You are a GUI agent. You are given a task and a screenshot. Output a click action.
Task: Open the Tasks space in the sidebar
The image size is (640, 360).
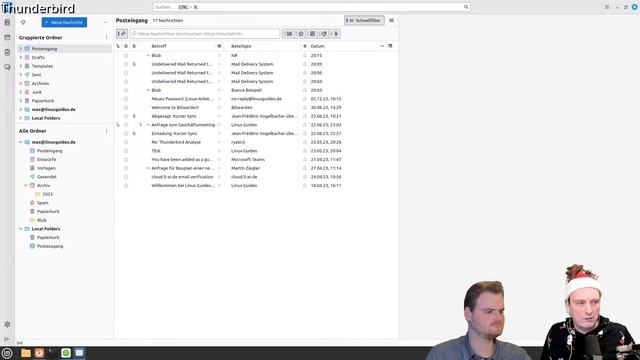coord(7,52)
